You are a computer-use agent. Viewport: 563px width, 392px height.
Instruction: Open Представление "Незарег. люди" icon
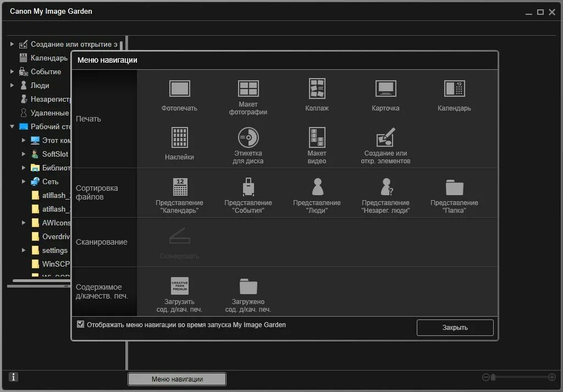point(387,187)
